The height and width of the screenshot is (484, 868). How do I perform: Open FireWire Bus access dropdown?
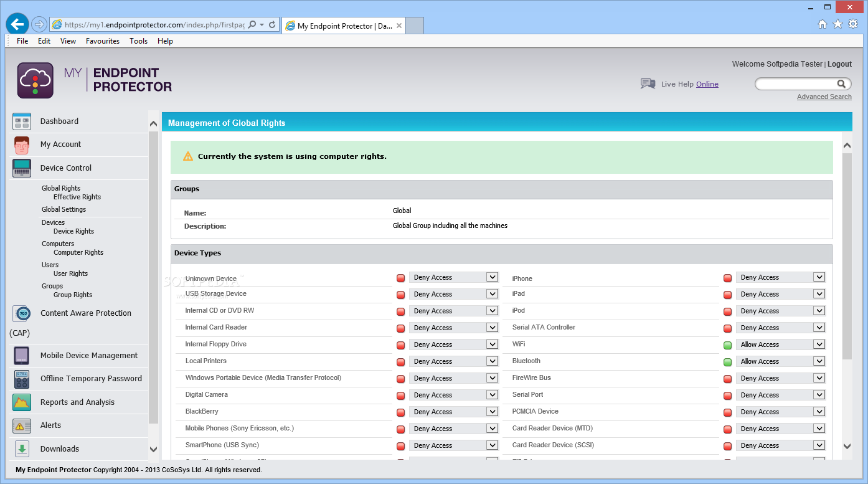click(x=780, y=378)
